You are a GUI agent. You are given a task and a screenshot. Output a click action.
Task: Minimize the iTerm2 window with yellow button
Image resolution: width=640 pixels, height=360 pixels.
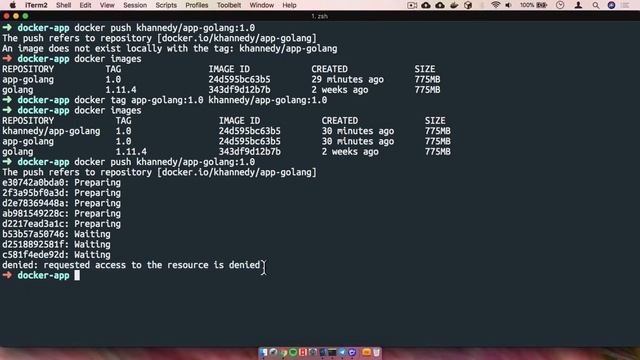tap(16, 16)
